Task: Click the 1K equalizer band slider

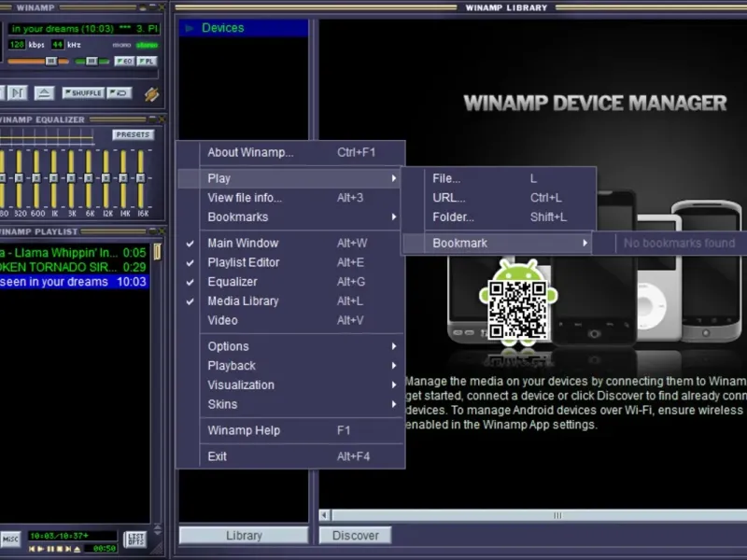Action: click(54, 178)
